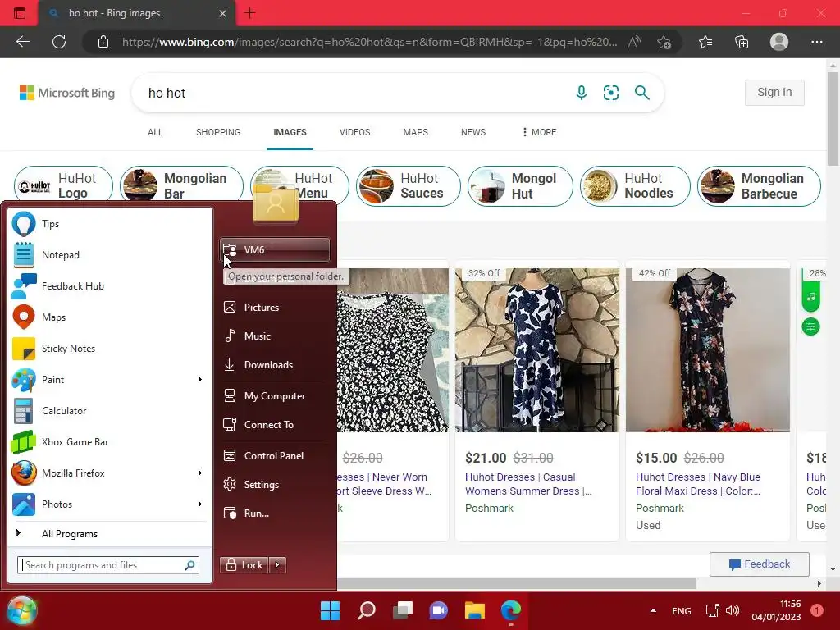Open Task View on taskbar
Viewport: 840px width, 630px height.
click(403, 610)
